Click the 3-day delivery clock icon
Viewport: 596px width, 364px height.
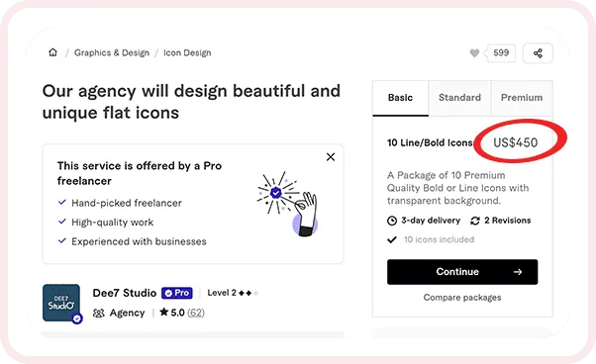point(392,221)
